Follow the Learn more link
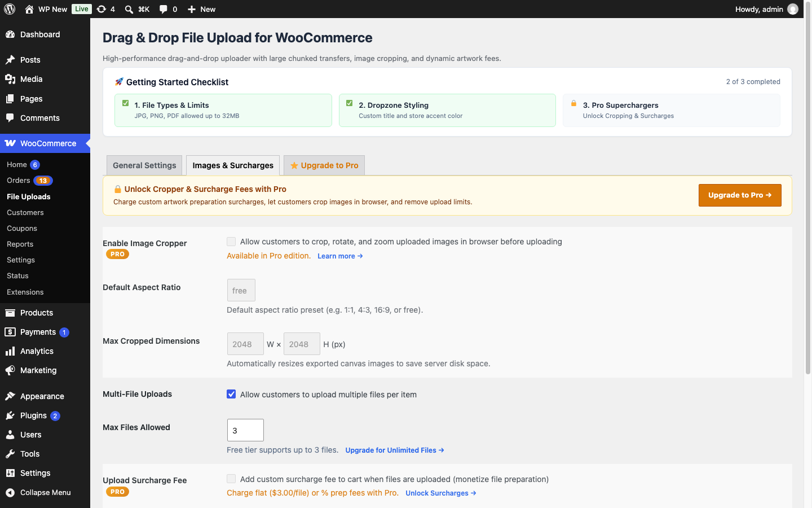 340,256
